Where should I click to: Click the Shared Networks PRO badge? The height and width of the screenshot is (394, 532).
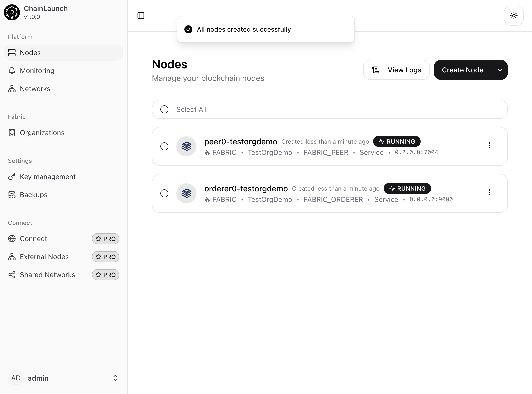coord(106,275)
